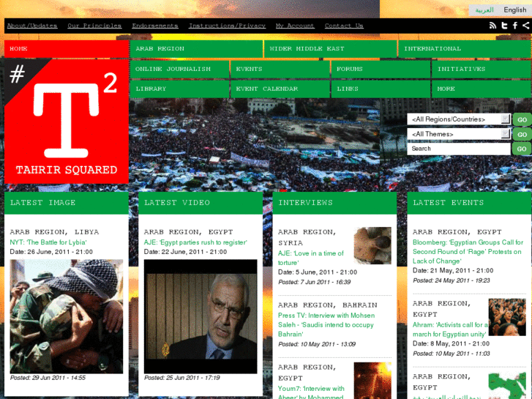This screenshot has height=399, width=532.
Task: Click the Ahram protest crowd thumbnail
Action: [x=507, y=317]
